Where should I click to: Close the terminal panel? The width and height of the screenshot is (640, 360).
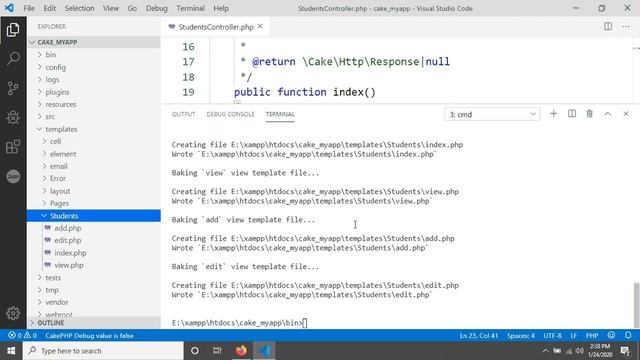[x=626, y=114]
